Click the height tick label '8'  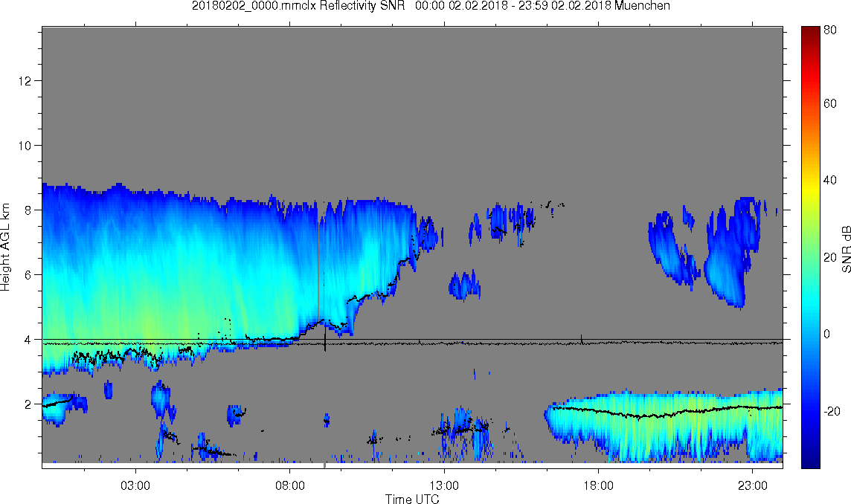click(28, 210)
